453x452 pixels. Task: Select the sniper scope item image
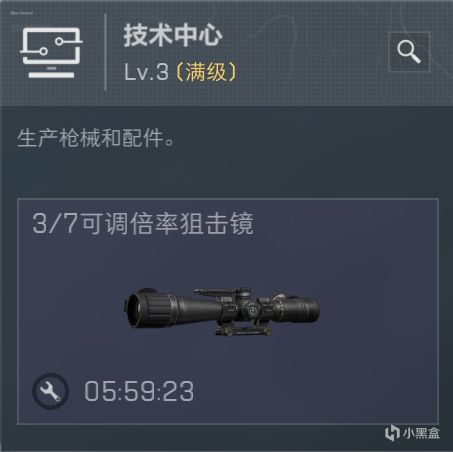[x=222, y=312]
